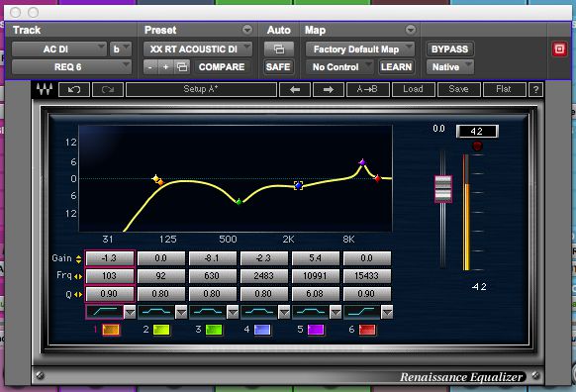
Task: Open the Preset menu arrow
Action: coord(247,30)
